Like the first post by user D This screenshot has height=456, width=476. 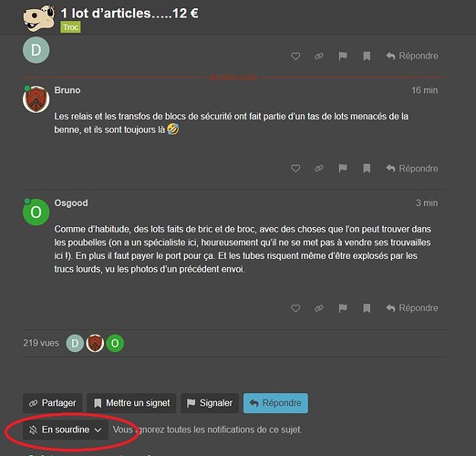[x=295, y=57]
